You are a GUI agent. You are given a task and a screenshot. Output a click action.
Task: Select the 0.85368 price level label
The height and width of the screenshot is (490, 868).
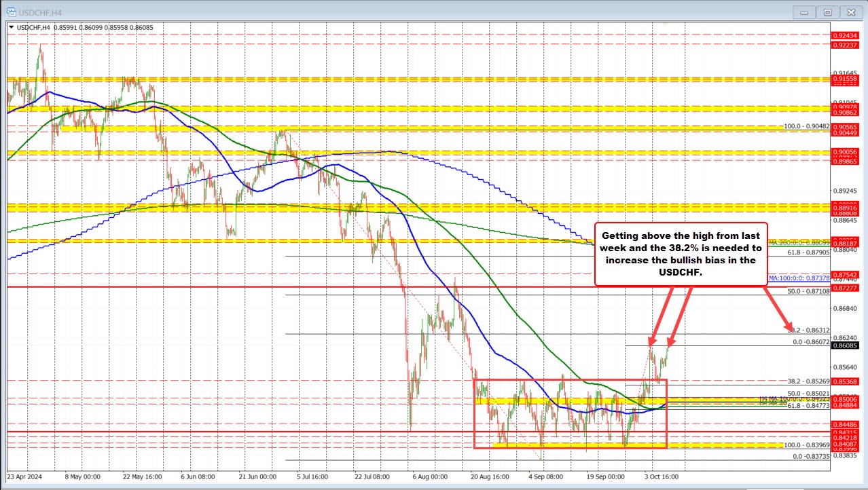coord(846,381)
